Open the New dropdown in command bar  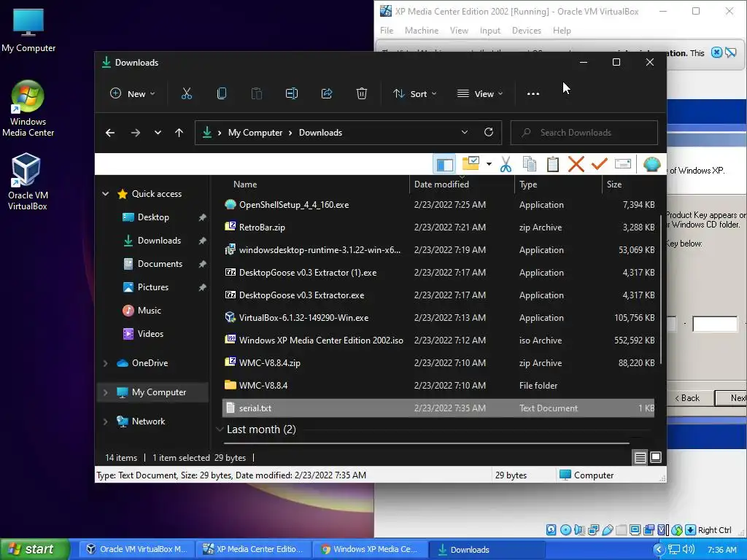pyautogui.click(x=133, y=94)
